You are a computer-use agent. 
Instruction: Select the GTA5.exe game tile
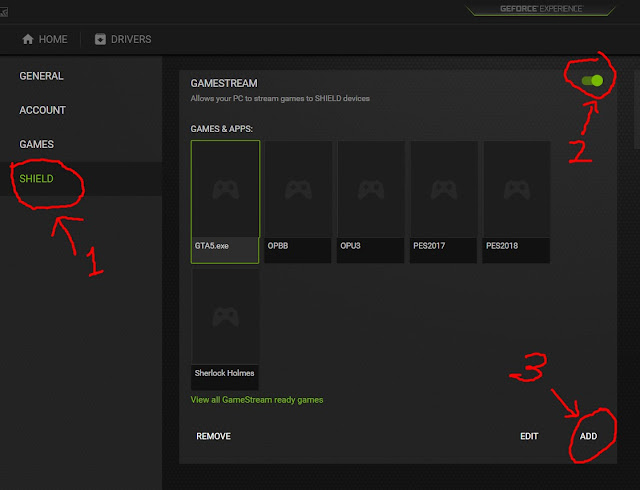click(x=225, y=202)
